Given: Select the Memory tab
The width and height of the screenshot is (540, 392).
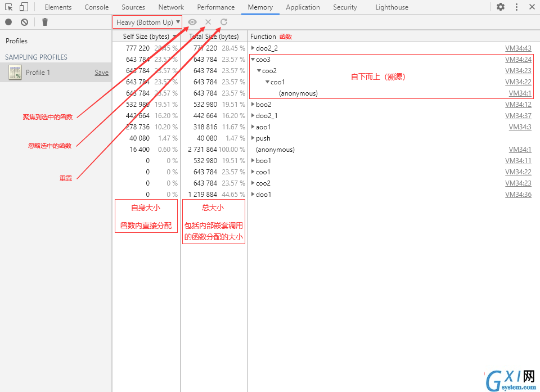Looking at the screenshot, I should [260, 7].
